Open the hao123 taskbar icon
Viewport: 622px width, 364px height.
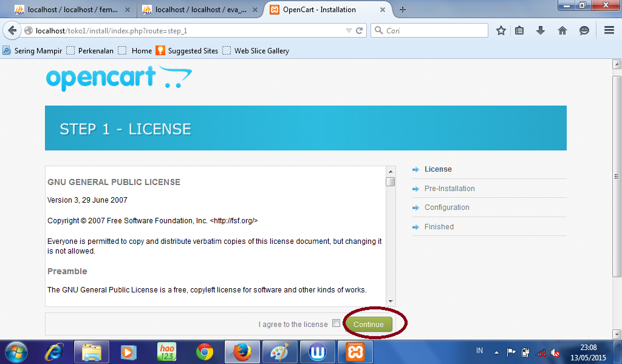tap(166, 352)
